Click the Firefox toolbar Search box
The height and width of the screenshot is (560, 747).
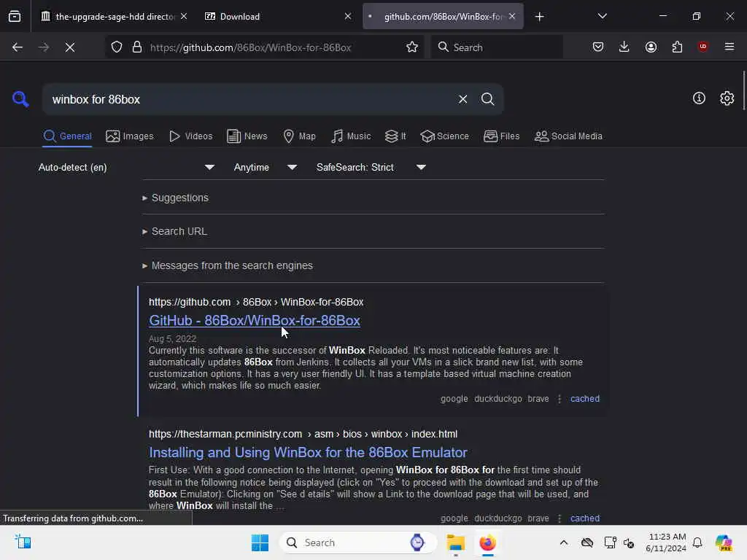pos(497,47)
